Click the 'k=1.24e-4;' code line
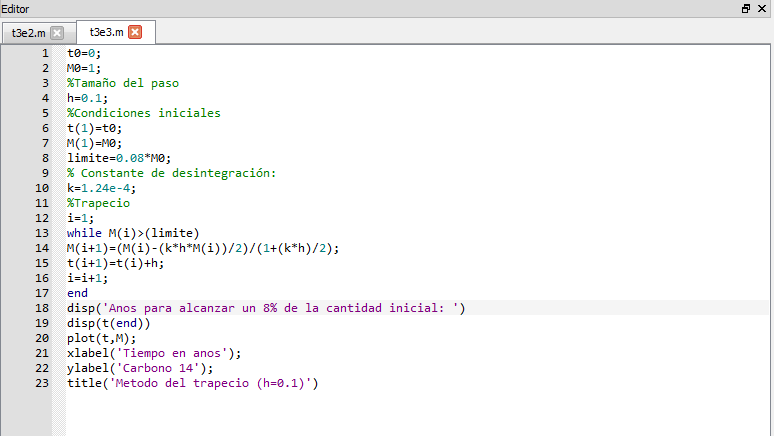 coord(101,188)
